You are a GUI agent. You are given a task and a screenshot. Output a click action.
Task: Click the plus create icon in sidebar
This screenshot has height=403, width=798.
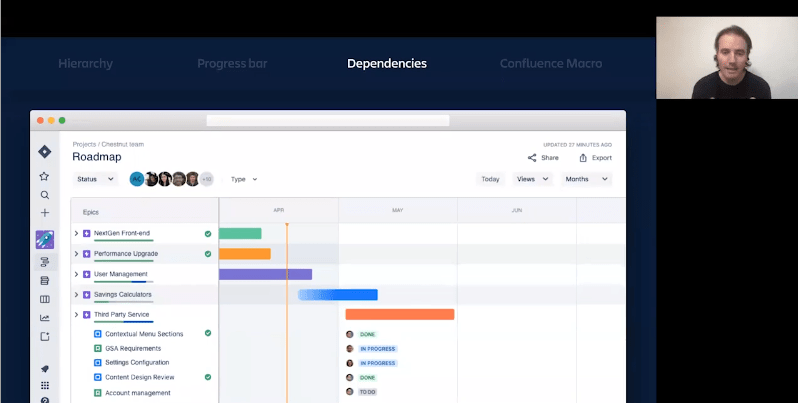coord(44,213)
